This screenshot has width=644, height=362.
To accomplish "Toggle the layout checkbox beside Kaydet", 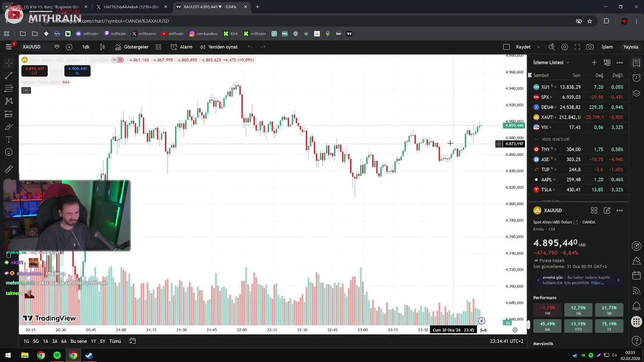I will [x=506, y=47].
